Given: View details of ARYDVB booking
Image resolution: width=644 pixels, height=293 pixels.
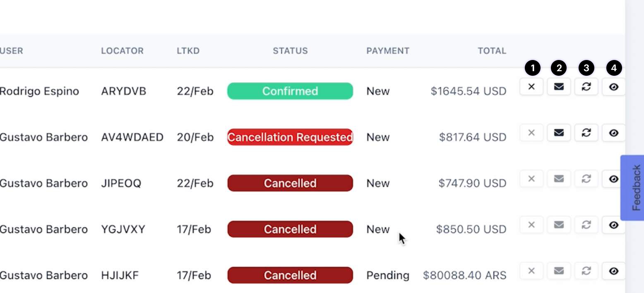Looking at the screenshot, I should pos(613,87).
